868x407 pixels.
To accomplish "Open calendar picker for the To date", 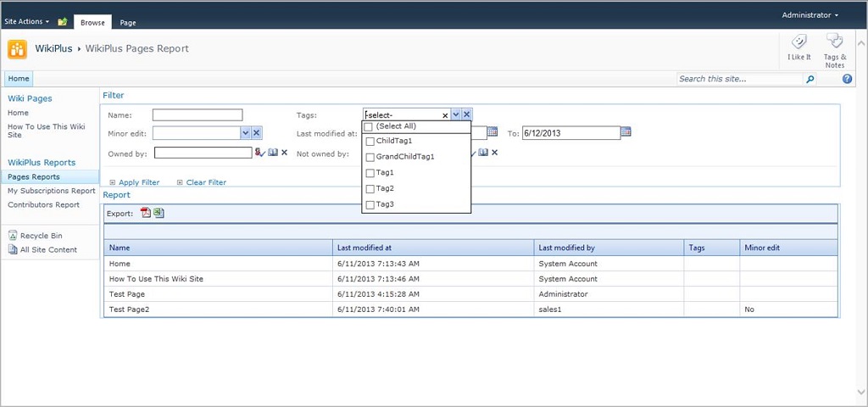I will click(x=626, y=132).
